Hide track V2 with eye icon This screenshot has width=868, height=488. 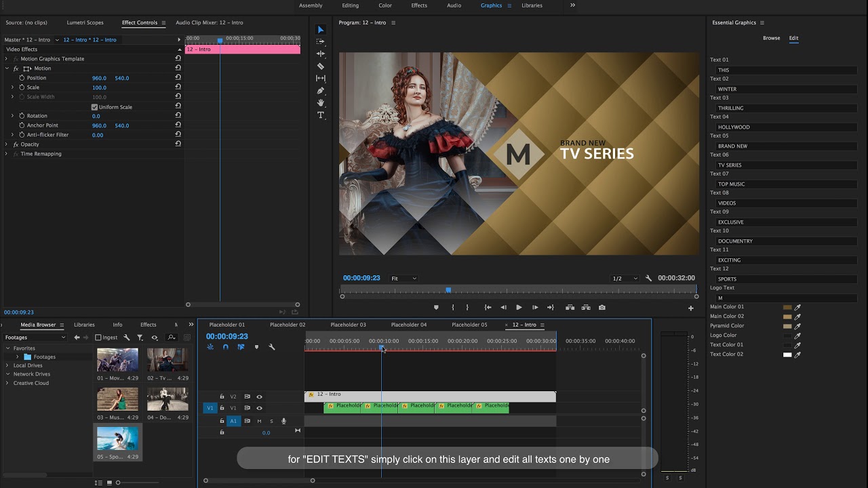coord(259,396)
